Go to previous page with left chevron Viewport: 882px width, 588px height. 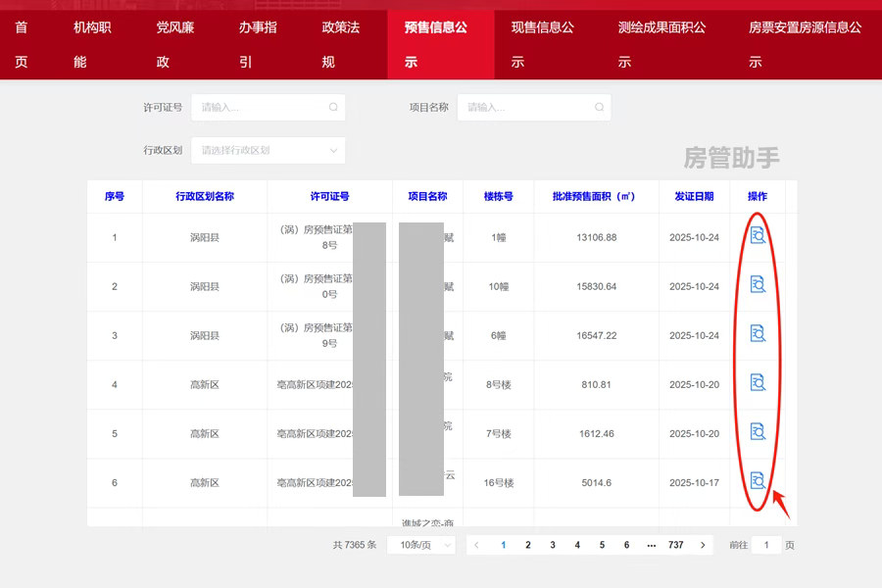click(x=476, y=544)
